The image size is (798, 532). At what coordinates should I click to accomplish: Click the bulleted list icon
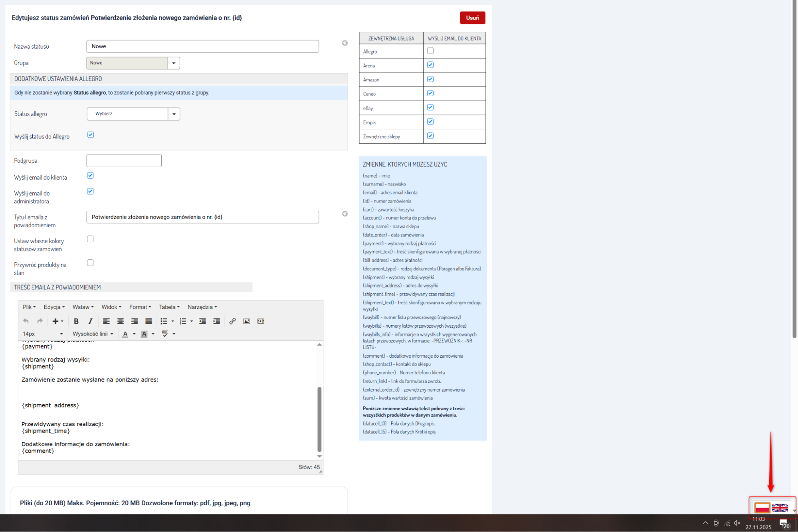click(164, 321)
